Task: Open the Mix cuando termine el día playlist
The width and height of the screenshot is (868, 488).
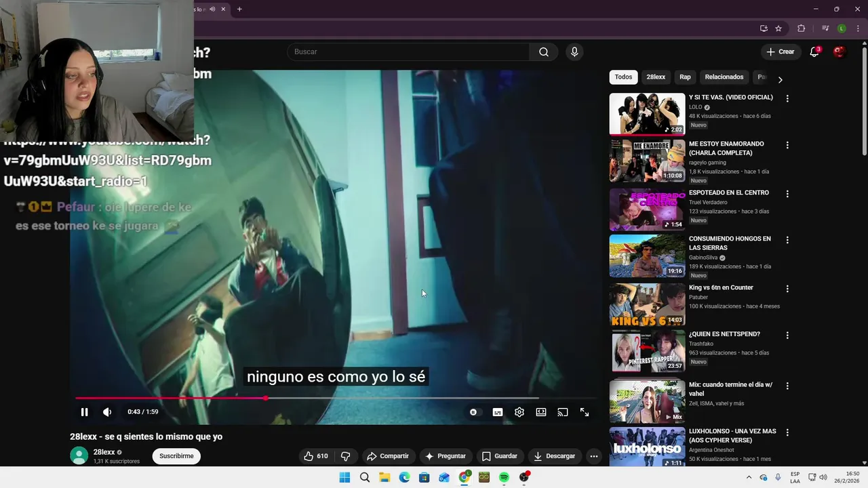Action: [647, 401]
